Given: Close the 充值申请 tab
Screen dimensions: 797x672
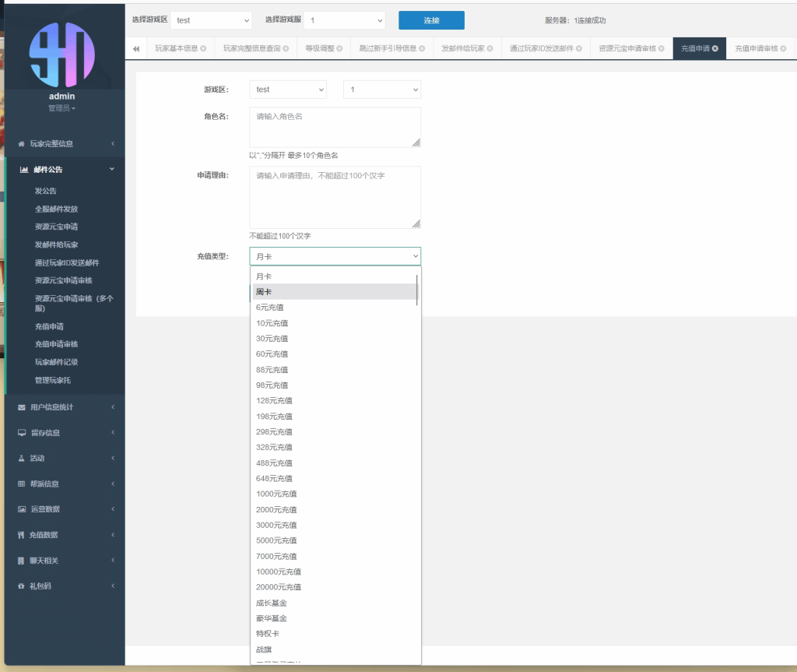Looking at the screenshot, I should click(715, 48).
